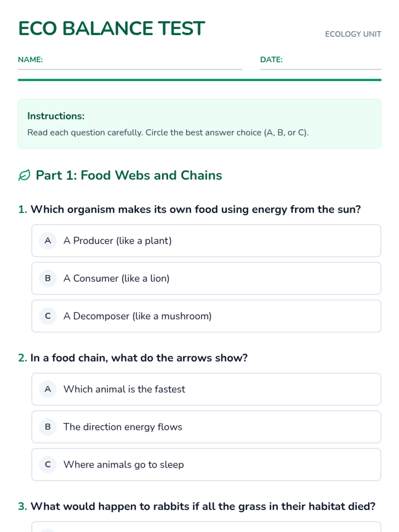The height and width of the screenshot is (532, 399).
Task: Select letter C badge for Decomposer answer
Action: click(x=48, y=316)
